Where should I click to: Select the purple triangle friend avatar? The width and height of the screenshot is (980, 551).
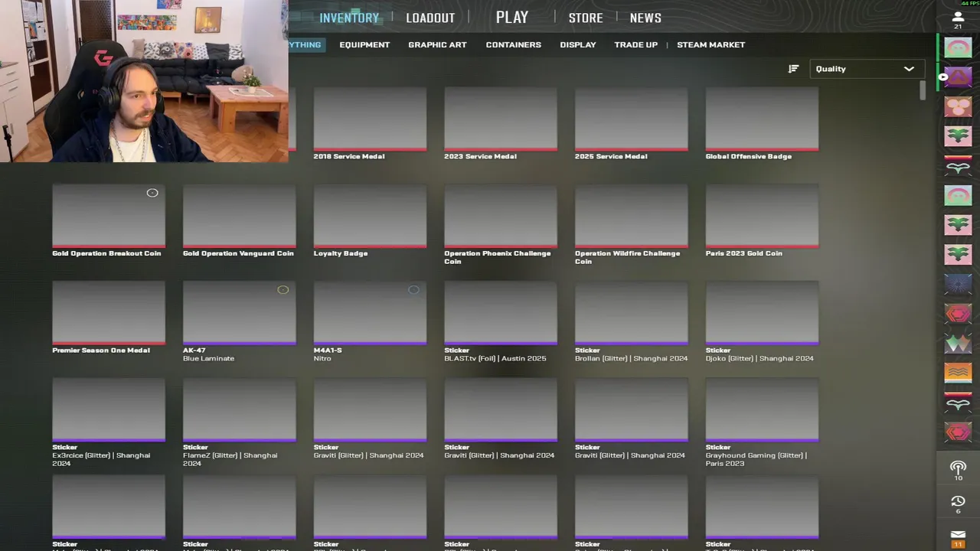pos(958,77)
